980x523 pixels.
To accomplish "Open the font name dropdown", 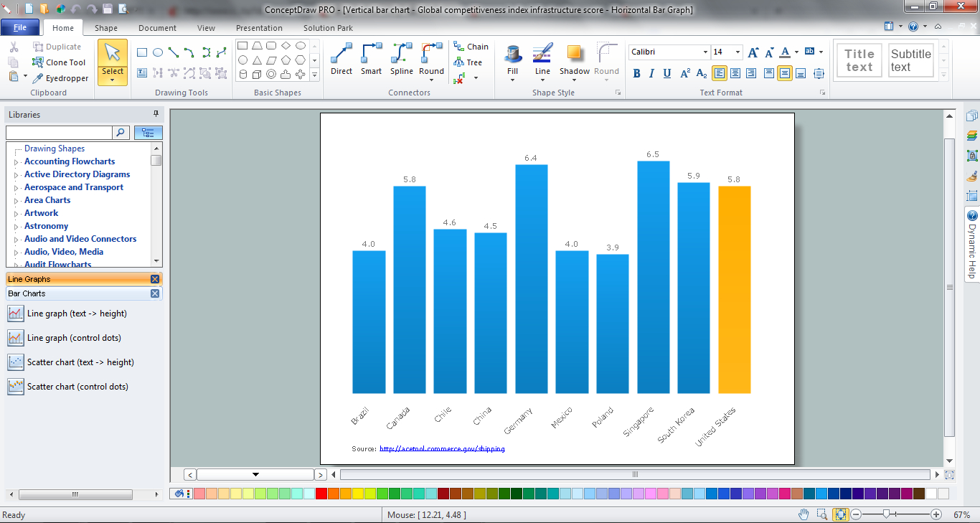I will coord(705,52).
